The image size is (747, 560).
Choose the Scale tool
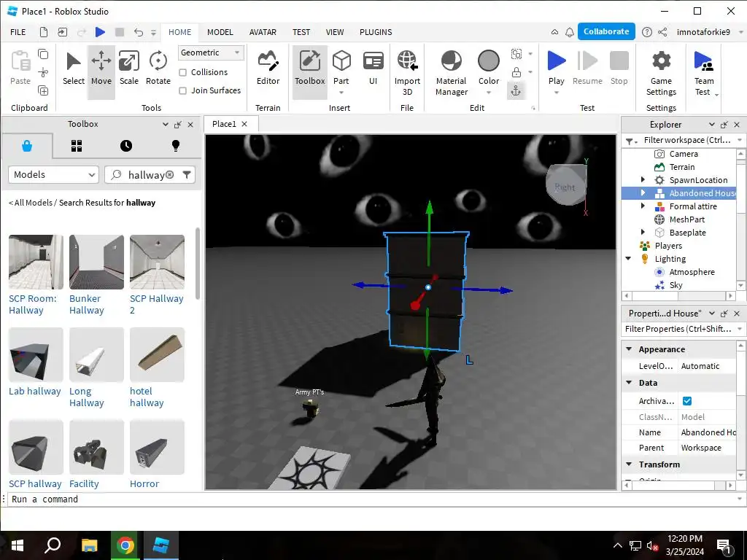point(128,69)
